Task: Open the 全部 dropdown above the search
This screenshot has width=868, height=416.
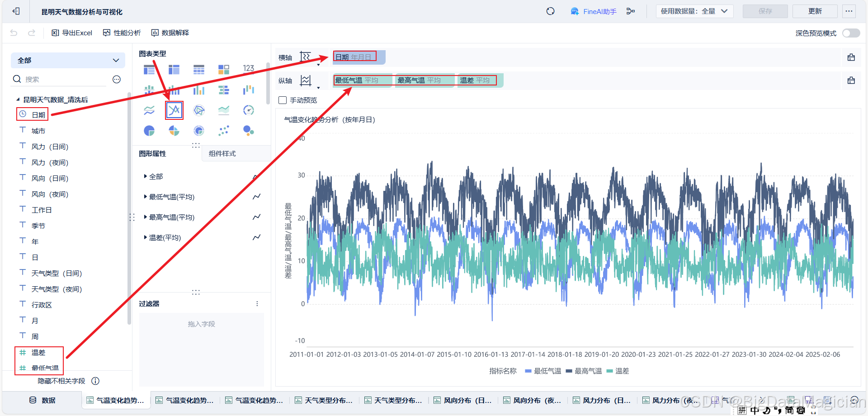Action: pos(68,60)
